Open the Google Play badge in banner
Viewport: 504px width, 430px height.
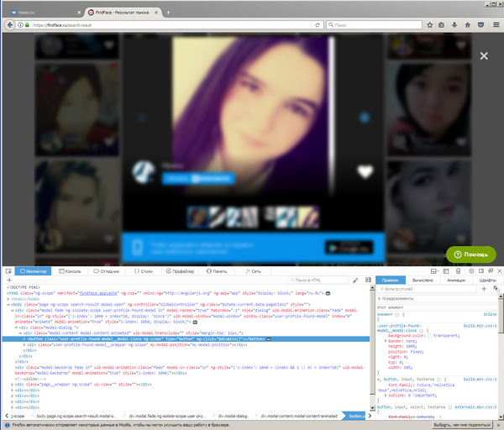point(349,248)
